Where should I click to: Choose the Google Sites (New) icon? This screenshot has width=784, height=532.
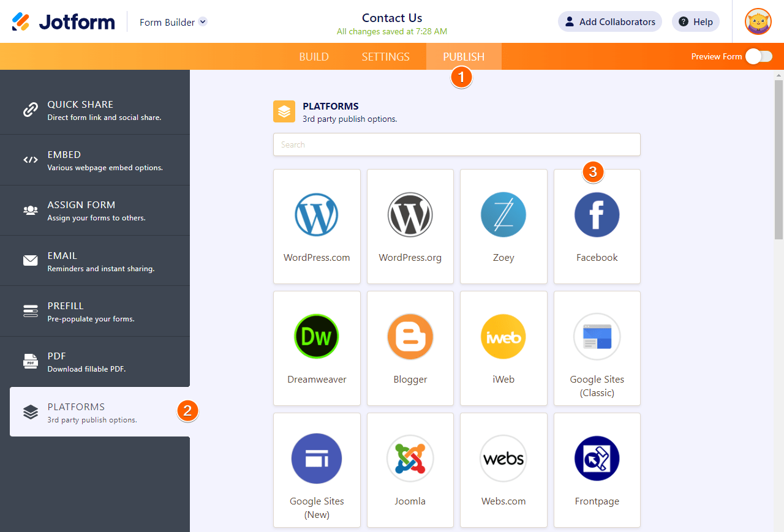[x=317, y=458]
